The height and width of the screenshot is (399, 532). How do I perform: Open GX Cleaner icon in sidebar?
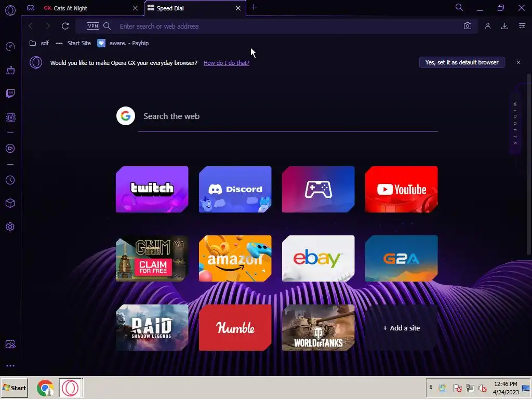(x=10, y=70)
